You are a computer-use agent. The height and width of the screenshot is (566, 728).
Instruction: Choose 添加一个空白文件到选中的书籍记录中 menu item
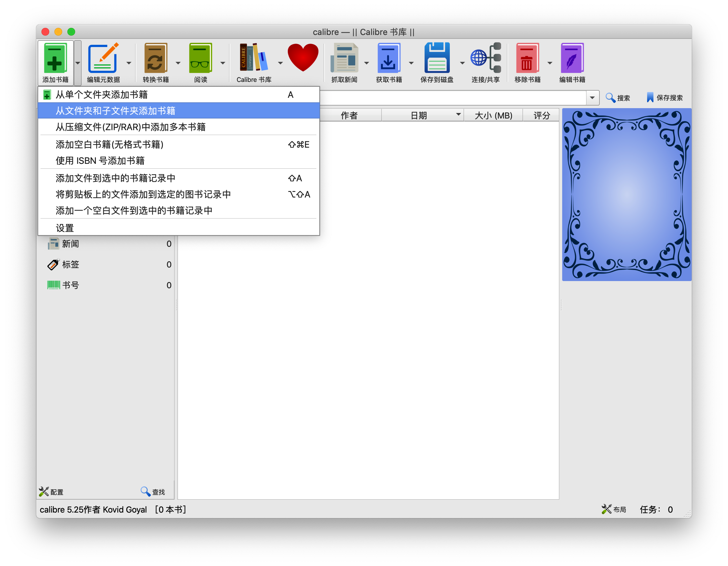tap(179, 210)
